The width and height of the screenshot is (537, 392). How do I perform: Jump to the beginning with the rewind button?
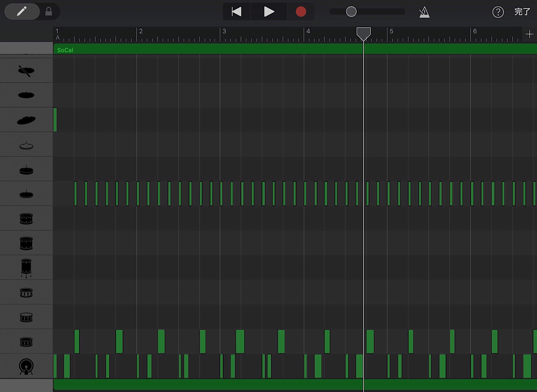click(237, 12)
